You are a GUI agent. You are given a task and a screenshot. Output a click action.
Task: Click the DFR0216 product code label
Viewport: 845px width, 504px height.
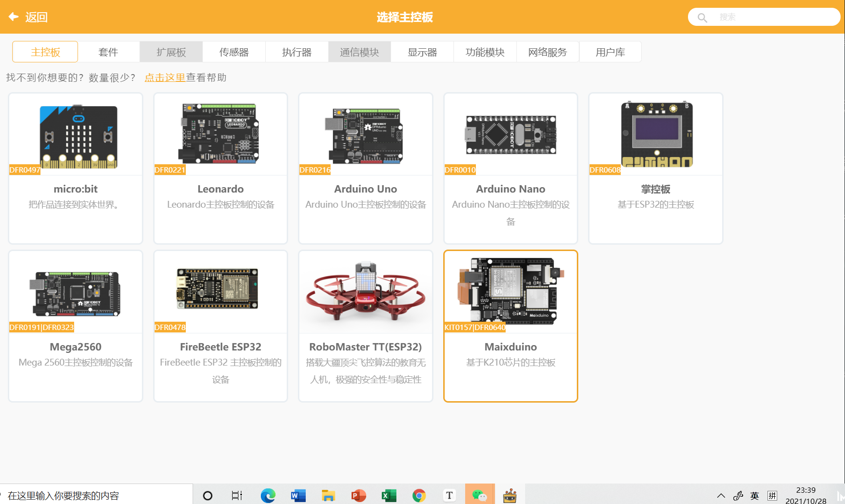coord(315,170)
